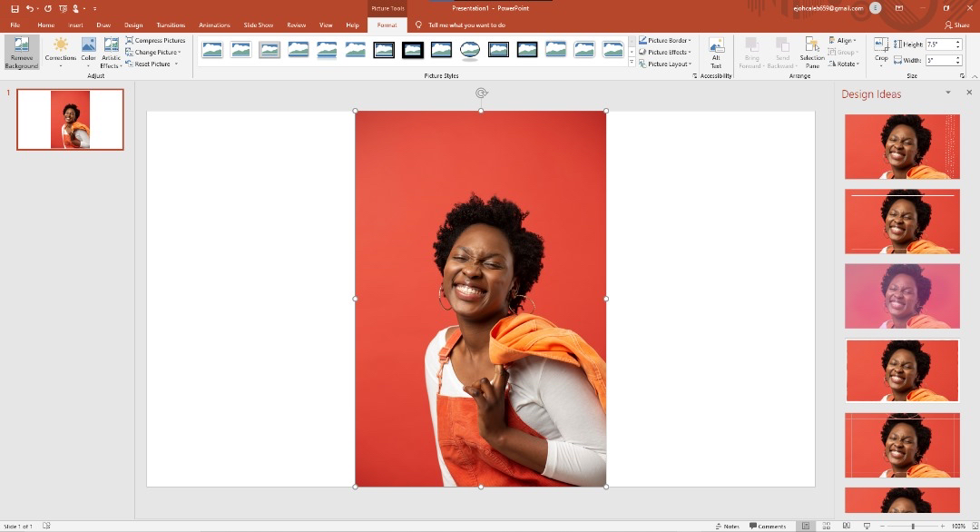Image resolution: width=980 pixels, height=532 pixels.
Task: Switch to Slide Sorter view
Action: 826,526
